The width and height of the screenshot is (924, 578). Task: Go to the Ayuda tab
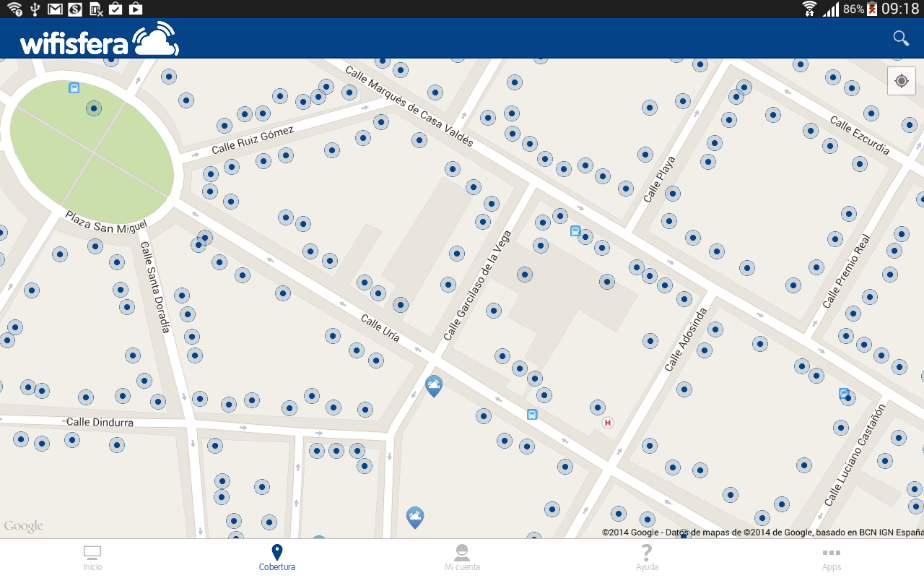(x=647, y=558)
